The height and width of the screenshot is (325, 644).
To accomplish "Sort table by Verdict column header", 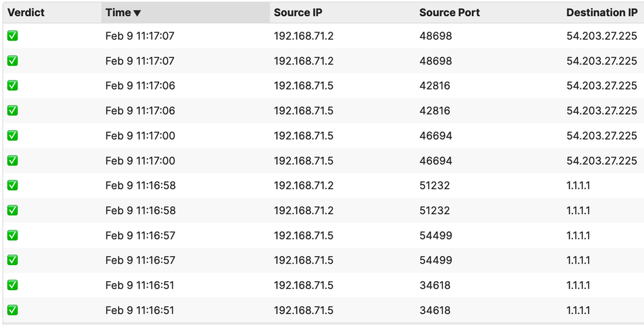I will coord(24,13).
